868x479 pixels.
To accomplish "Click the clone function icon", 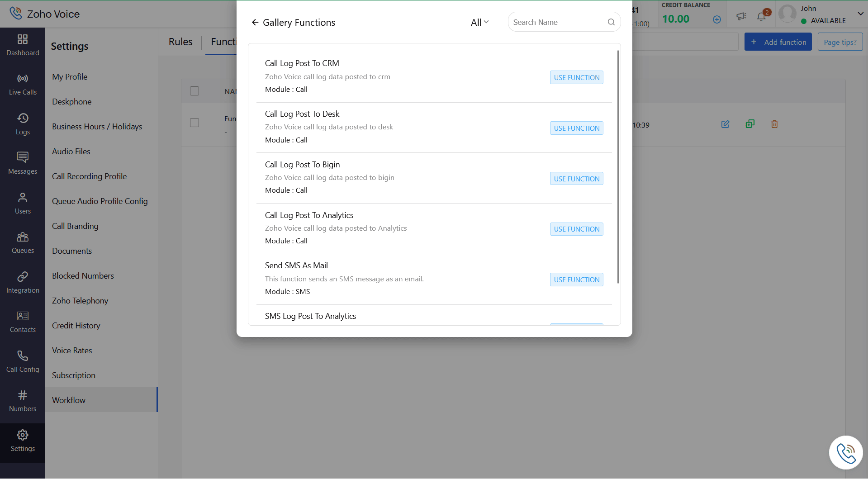I will pyautogui.click(x=750, y=124).
